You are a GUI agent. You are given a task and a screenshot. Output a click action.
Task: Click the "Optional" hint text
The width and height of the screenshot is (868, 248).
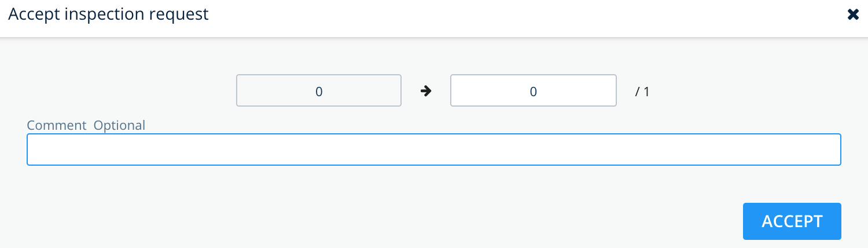[120, 125]
